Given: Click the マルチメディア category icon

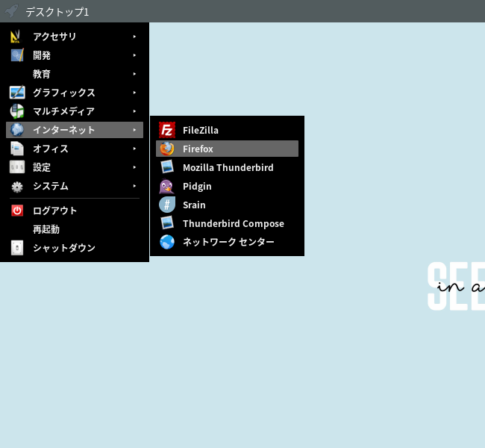Looking at the screenshot, I should coord(17,111).
